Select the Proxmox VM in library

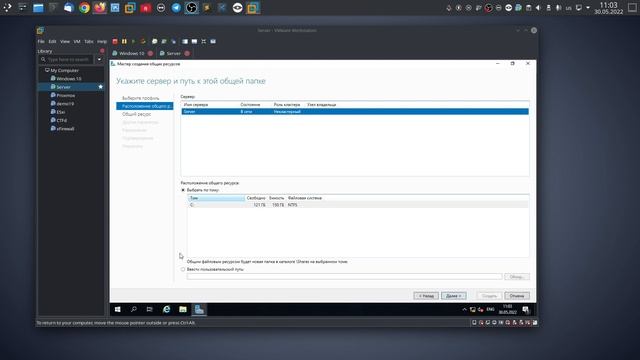(66, 96)
